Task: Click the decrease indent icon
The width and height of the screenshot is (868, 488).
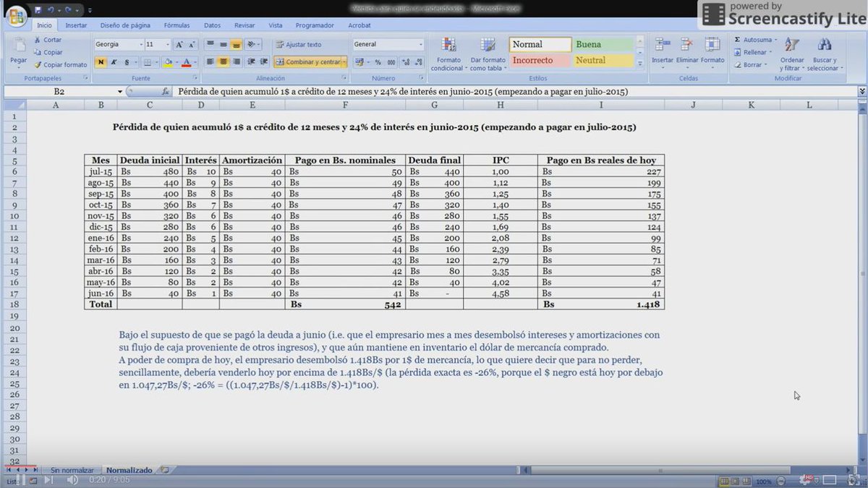Action: point(251,62)
